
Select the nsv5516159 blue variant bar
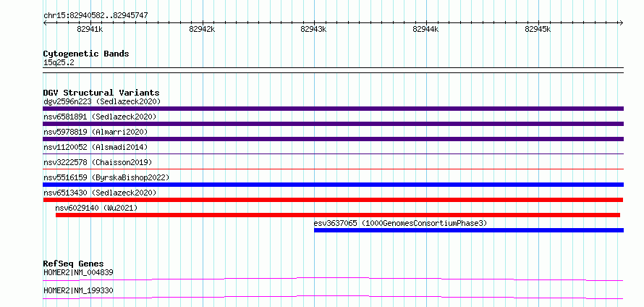(x=333, y=185)
